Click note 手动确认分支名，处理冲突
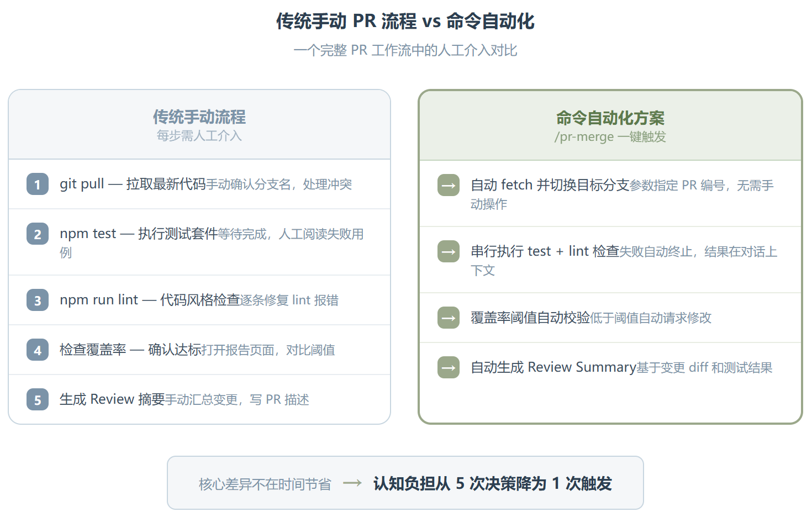 (279, 184)
